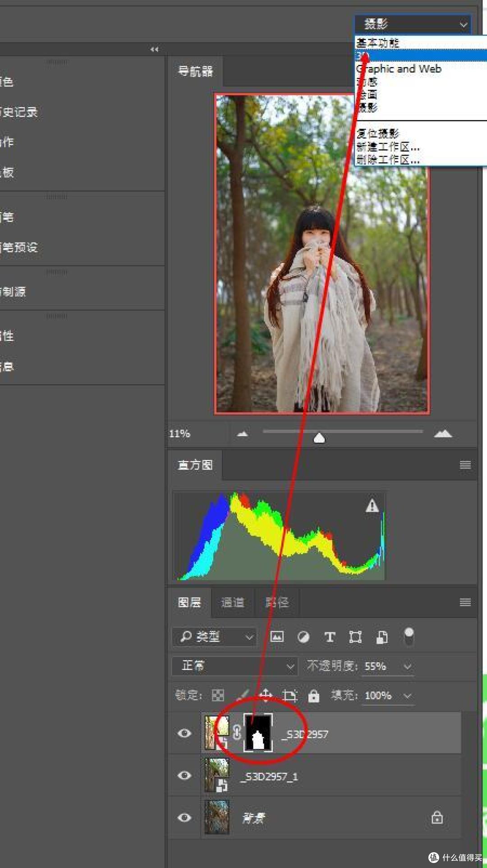This screenshot has height=868, width=487.
Task: Collapse the panel dock with the double-arrow icon
Action: [154, 49]
